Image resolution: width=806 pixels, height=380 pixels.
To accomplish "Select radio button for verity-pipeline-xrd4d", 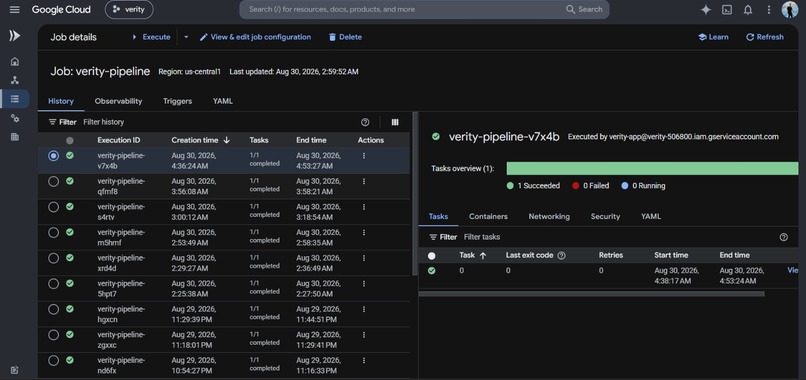I will tap(53, 258).
